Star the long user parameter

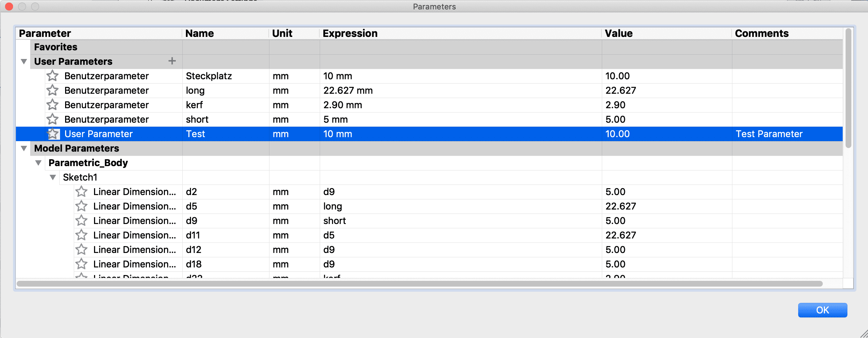click(52, 90)
